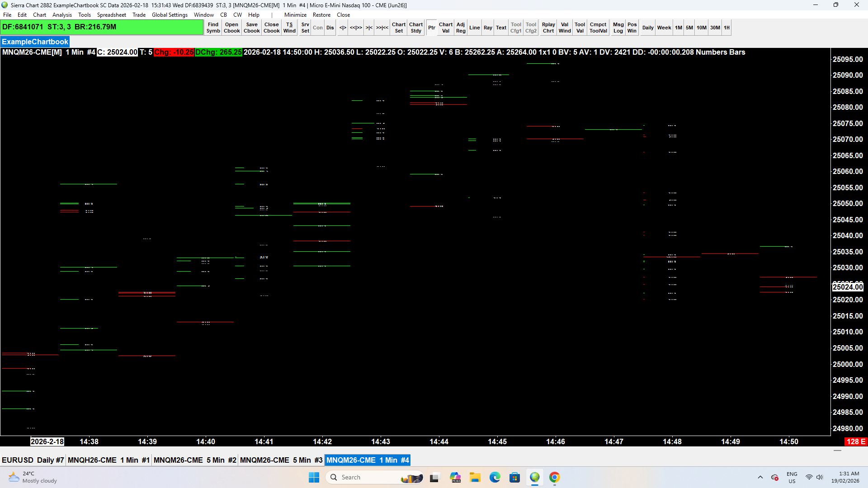The image size is (868, 488).
Task: Toggle the Compact Tool Values window
Action: tap(598, 28)
